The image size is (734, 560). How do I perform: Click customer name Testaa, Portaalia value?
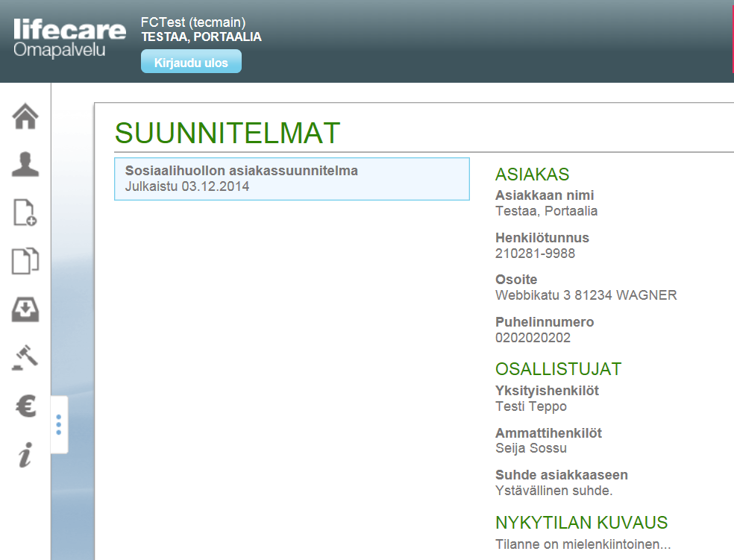click(x=546, y=211)
